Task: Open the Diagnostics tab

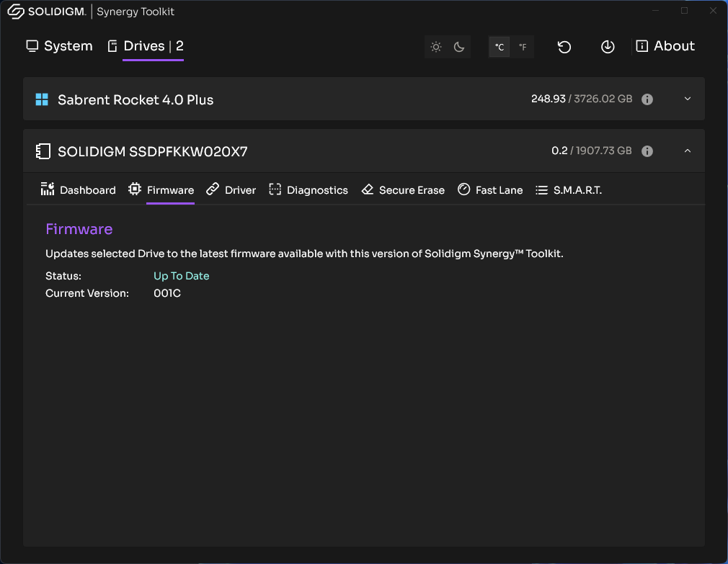Action: pos(308,190)
